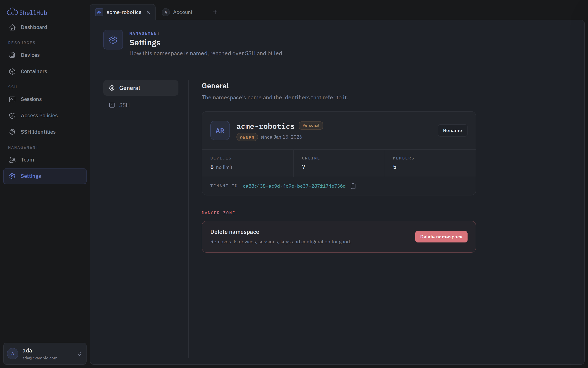588x368 pixels.
Task: Click the "no limit" device count text
Action: (224, 167)
